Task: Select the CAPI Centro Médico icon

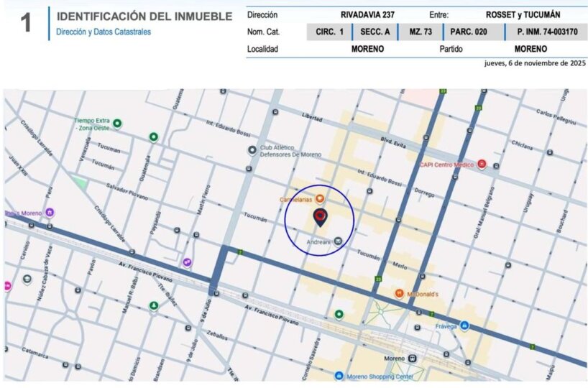Action: click(482, 164)
